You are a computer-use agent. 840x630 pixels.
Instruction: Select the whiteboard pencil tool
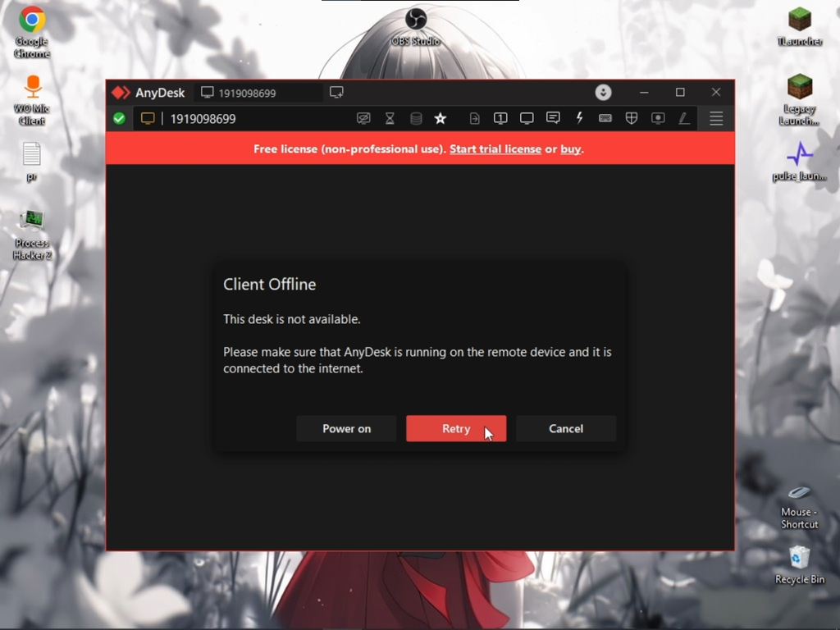click(684, 118)
